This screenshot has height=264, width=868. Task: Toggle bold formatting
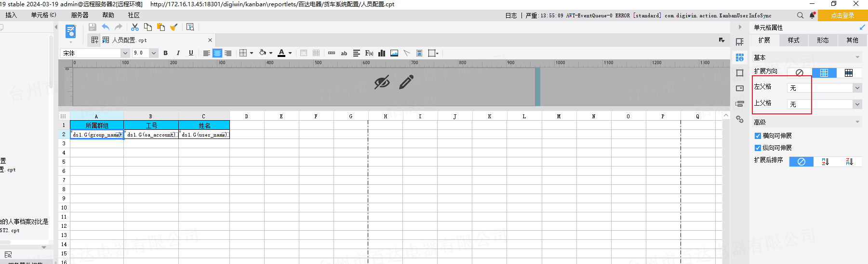click(166, 53)
